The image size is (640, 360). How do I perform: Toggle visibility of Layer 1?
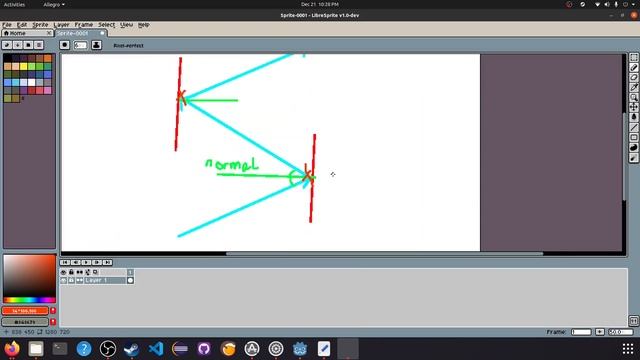tap(63, 280)
